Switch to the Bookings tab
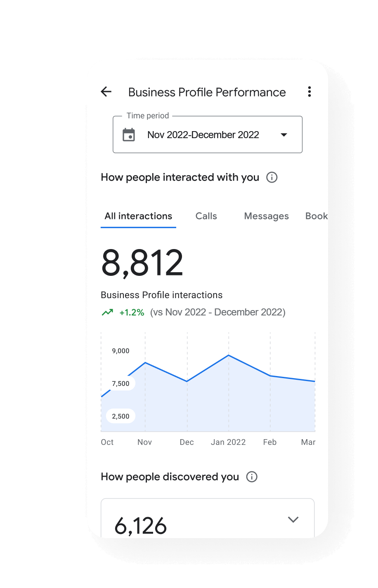 (317, 216)
